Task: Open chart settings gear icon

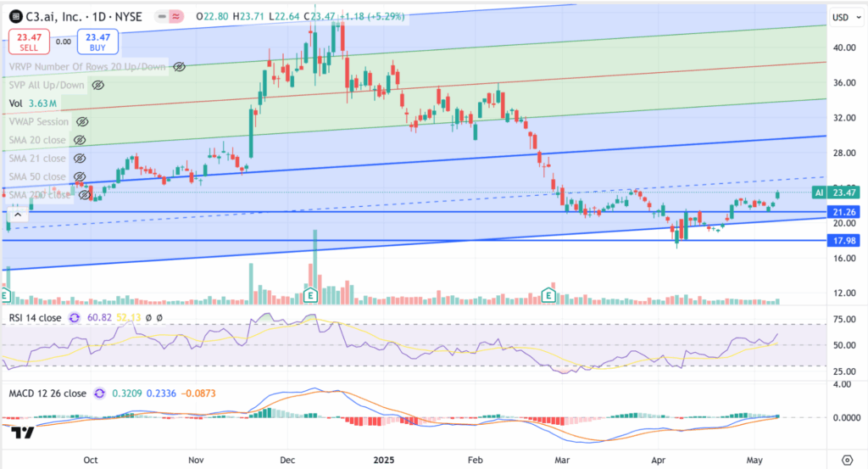Action: (847, 461)
